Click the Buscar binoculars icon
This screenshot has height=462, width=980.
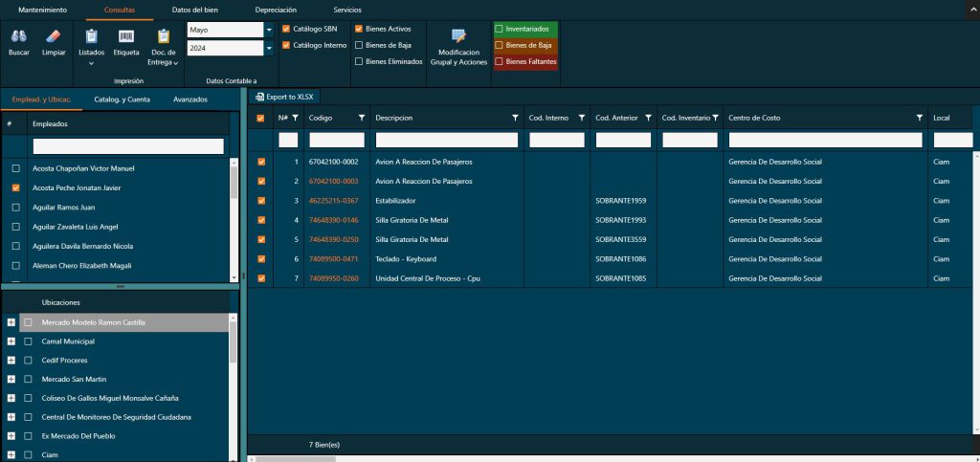[x=19, y=37]
